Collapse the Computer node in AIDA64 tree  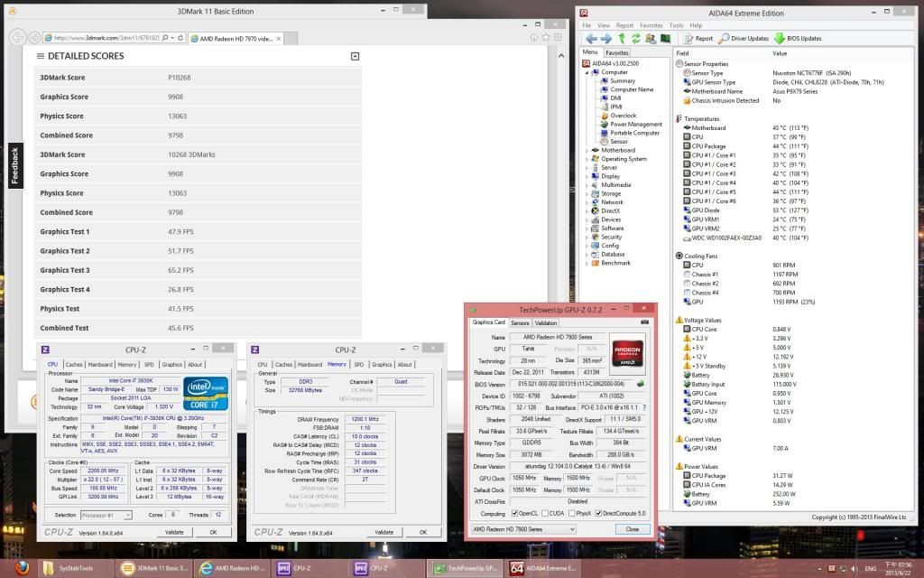(587, 72)
